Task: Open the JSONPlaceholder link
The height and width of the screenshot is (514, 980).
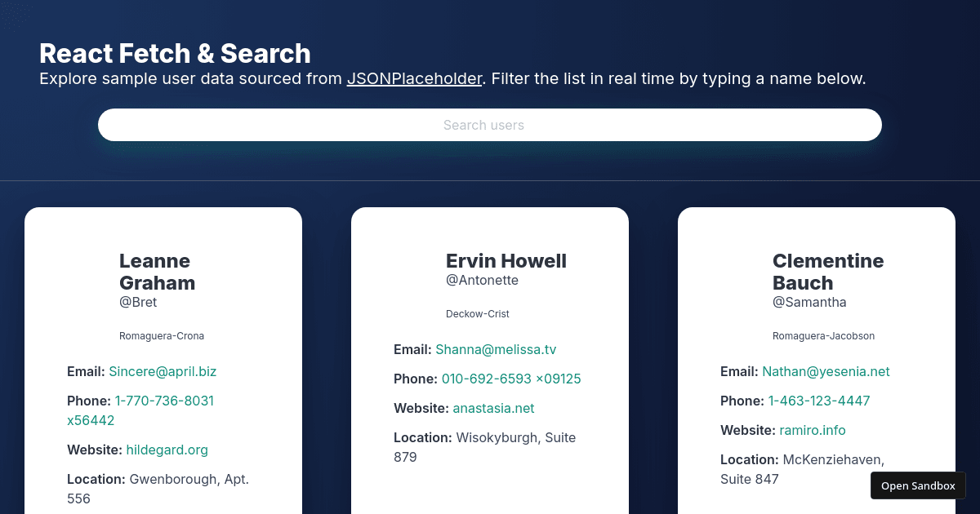Action: click(x=414, y=79)
